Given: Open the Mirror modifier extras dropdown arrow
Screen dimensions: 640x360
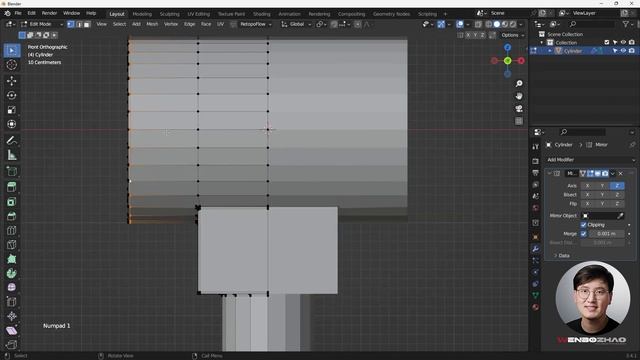Looking at the screenshot, I should [613, 174].
